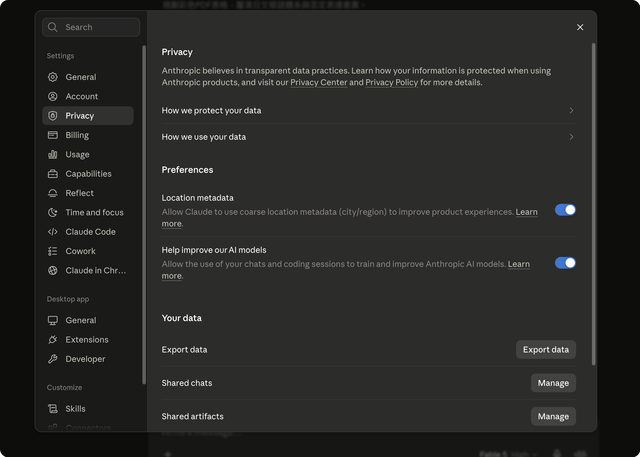Click the Help improve our AI models heading
Image resolution: width=640 pixels, height=457 pixels.
(214, 250)
